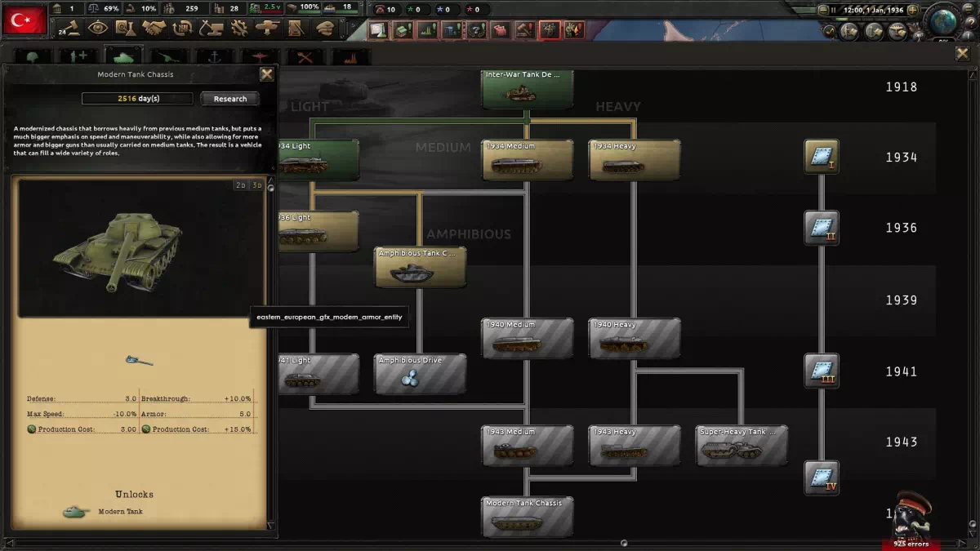The width and height of the screenshot is (980, 551).
Task: Switch to Artillery research tab
Action: point(169,57)
